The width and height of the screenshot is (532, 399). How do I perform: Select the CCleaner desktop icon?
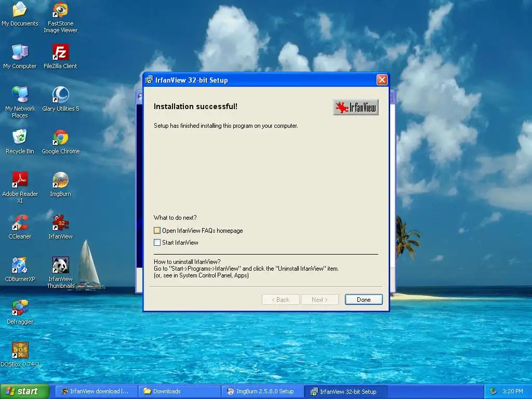click(x=20, y=227)
